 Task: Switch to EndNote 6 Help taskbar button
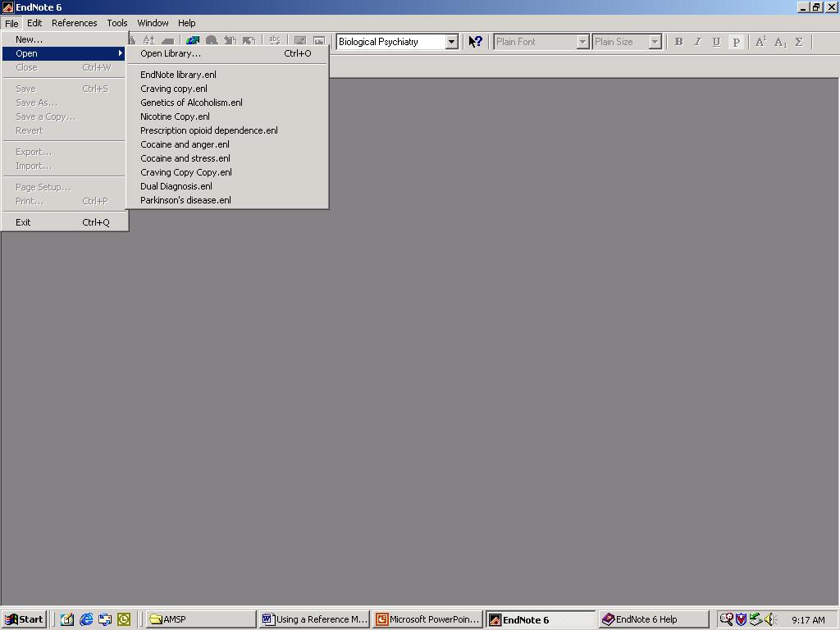click(654, 619)
